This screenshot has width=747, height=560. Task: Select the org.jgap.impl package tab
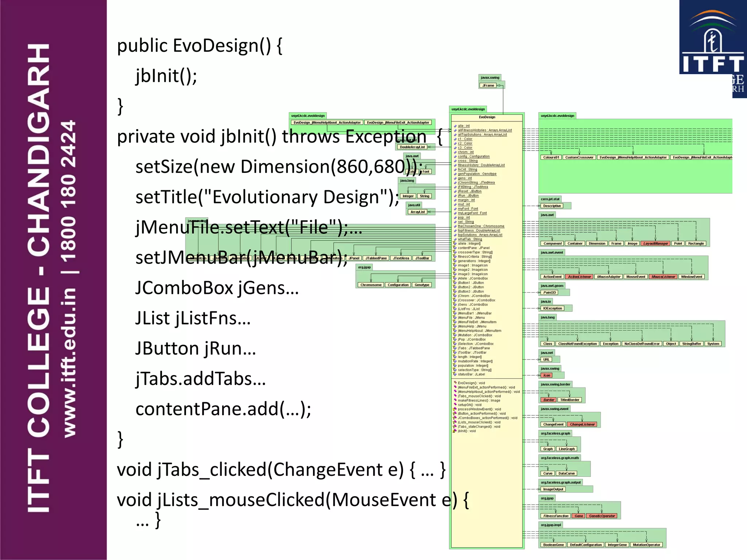[551, 525]
